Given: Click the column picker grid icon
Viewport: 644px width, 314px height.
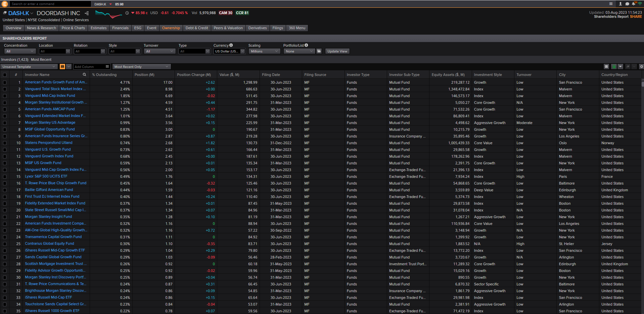Looking at the screenshot, I should click(107, 67).
